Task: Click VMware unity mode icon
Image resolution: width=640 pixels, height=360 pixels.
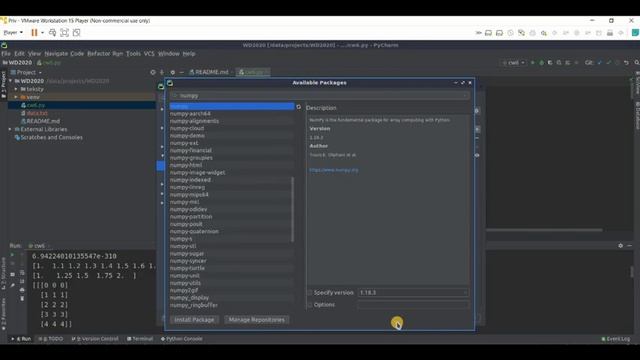Action: pyautogui.click(x=76, y=33)
